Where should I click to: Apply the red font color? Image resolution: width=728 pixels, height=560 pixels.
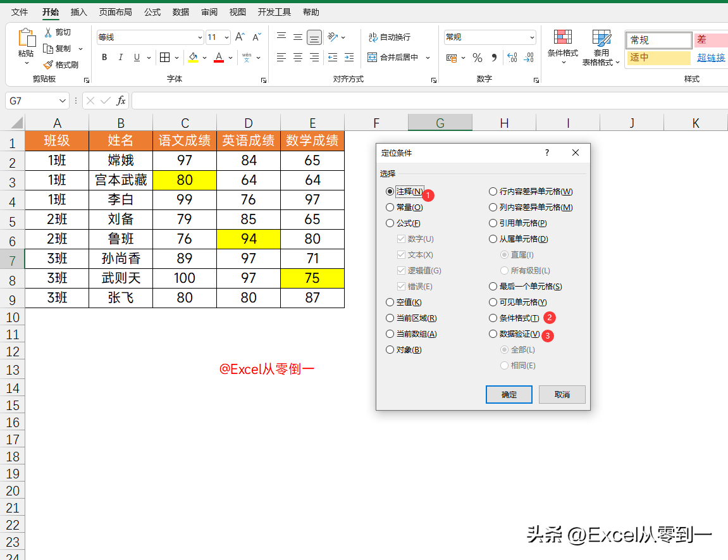pyautogui.click(x=219, y=57)
